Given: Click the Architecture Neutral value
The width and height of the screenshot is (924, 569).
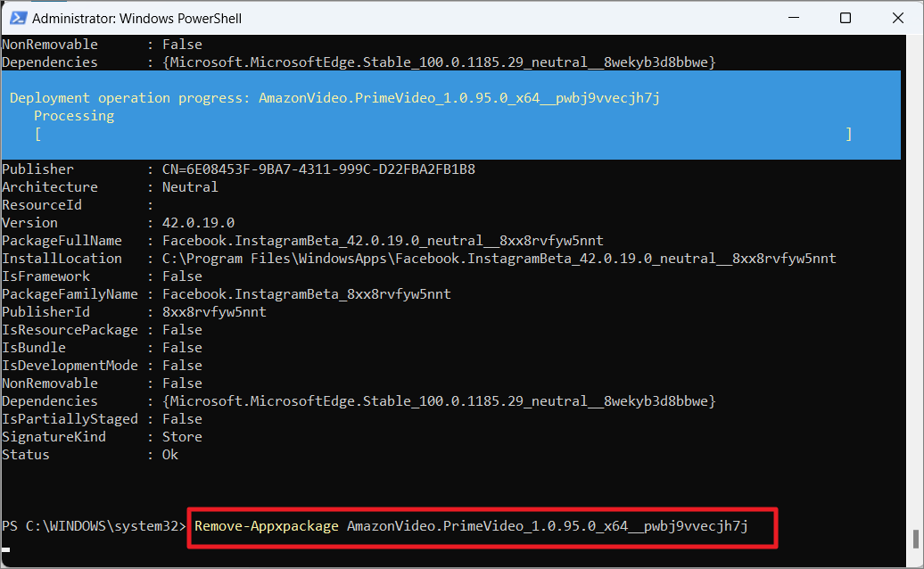Looking at the screenshot, I should pyautogui.click(x=190, y=187).
